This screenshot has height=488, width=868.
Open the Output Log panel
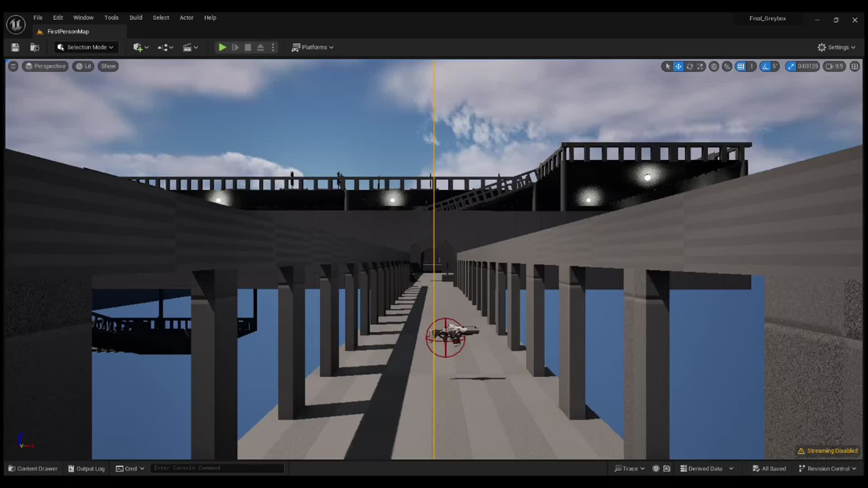[86, 469]
